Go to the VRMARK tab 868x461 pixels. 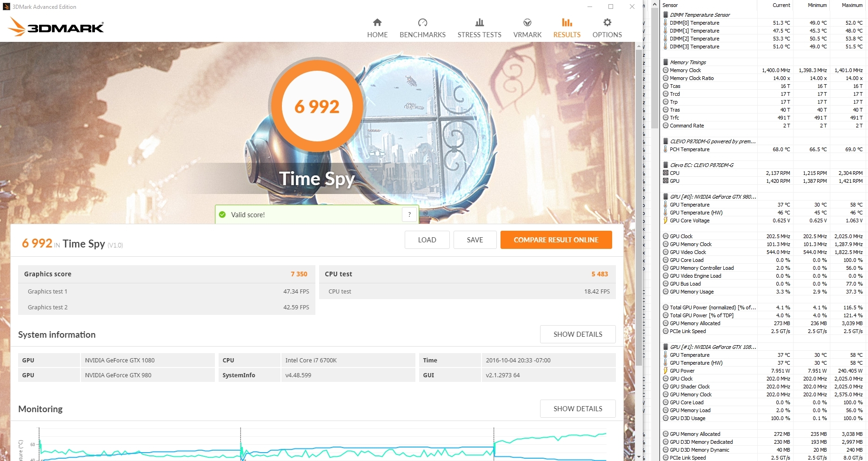[x=527, y=28]
